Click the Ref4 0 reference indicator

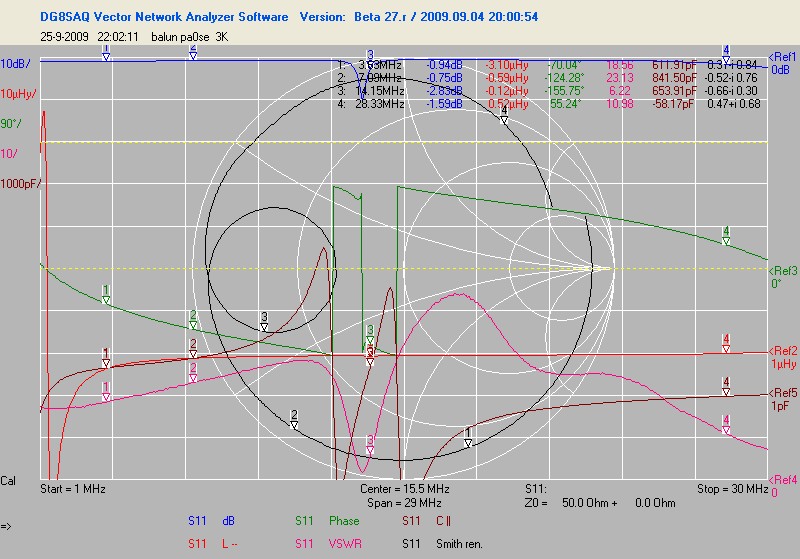[782, 486]
